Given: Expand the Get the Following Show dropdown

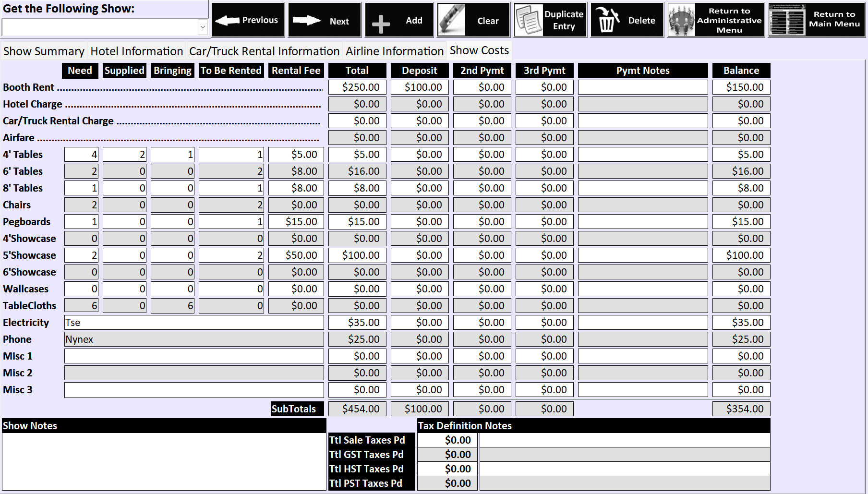Looking at the screenshot, I should click(203, 27).
